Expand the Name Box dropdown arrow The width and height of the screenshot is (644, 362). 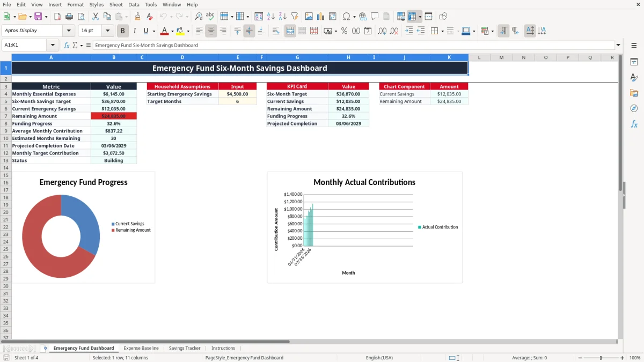(x=53, y=45)
